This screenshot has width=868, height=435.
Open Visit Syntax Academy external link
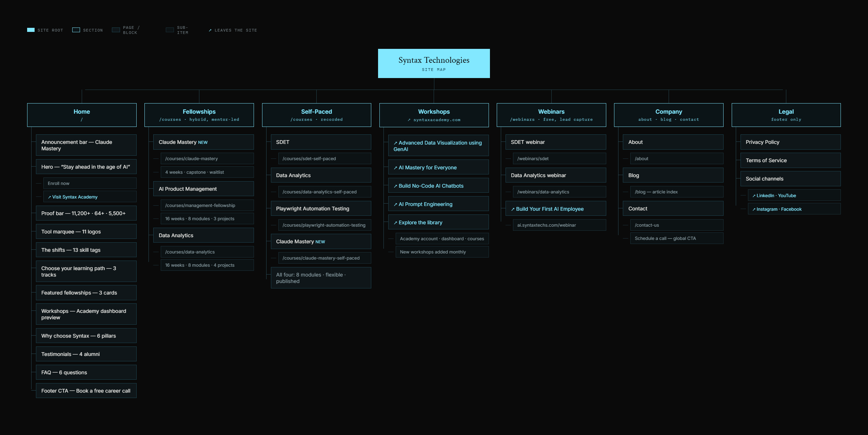click(x=90, y=197)
